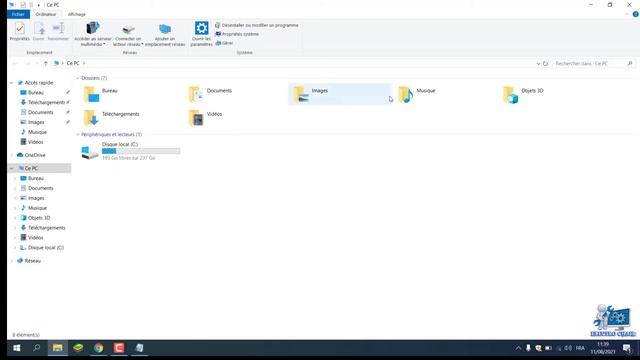Switch to the Ordinateur tab

(46, 14)
